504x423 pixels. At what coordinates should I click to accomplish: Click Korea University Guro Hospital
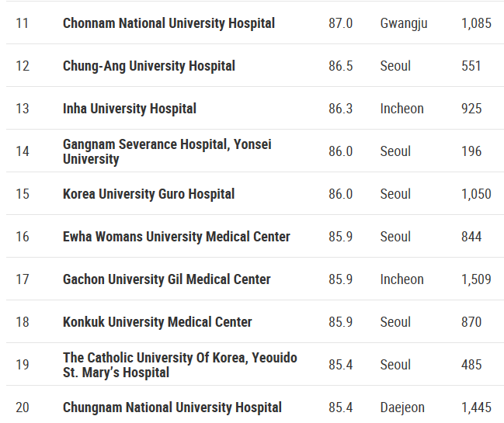(x=148, y=194)
